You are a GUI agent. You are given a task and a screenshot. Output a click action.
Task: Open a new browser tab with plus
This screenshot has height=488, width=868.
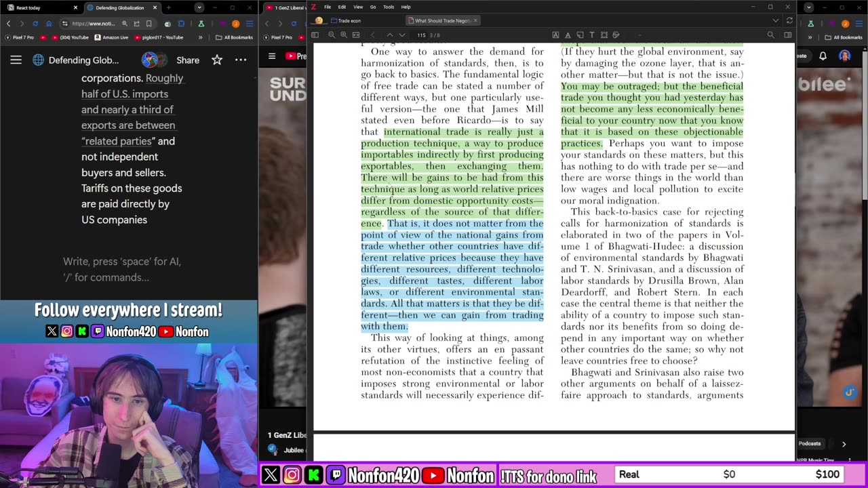point(169,7)
